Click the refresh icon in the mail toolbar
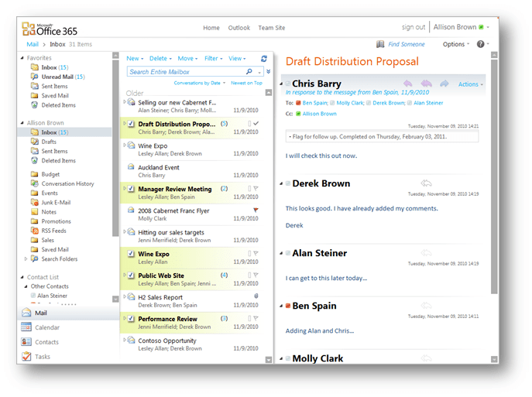The height and width of the screenshot is (397, 532). (264, 58)
